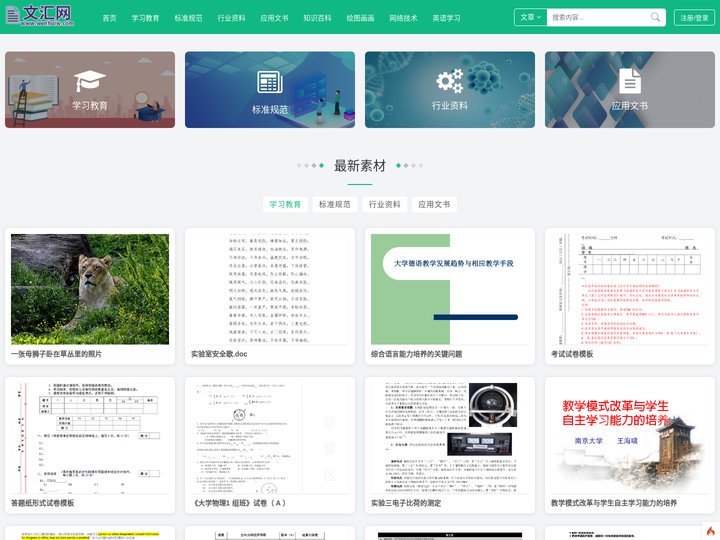The height and width of the screenshot is (540, 720).
Task: Open 网络技术 in the navigation bar
Action: click(403, 18)
